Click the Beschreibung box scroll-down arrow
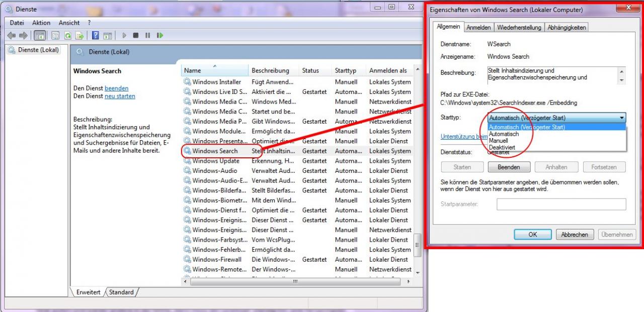The image size is (644, 312). (x=622, y=80)
